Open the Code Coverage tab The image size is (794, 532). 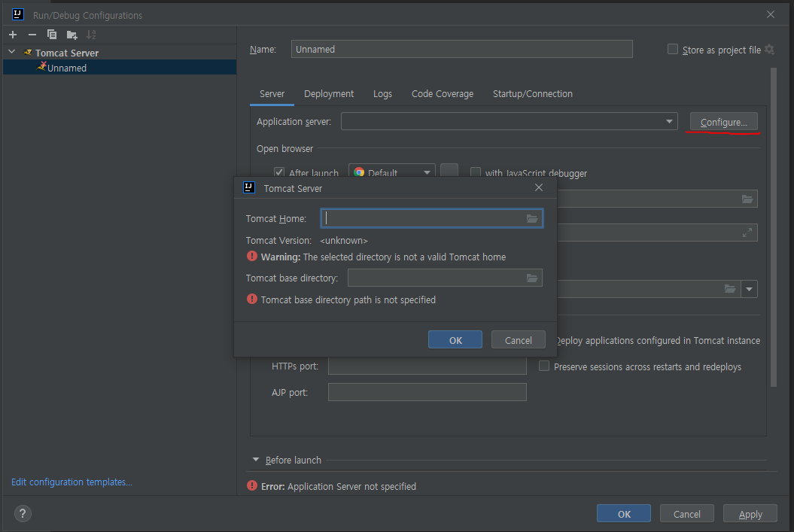[442, 93]
